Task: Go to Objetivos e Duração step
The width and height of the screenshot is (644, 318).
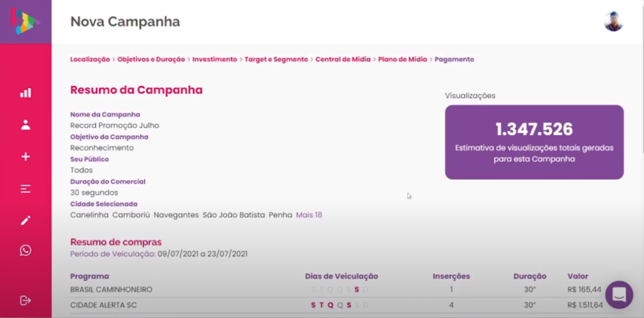Action: 151,59
